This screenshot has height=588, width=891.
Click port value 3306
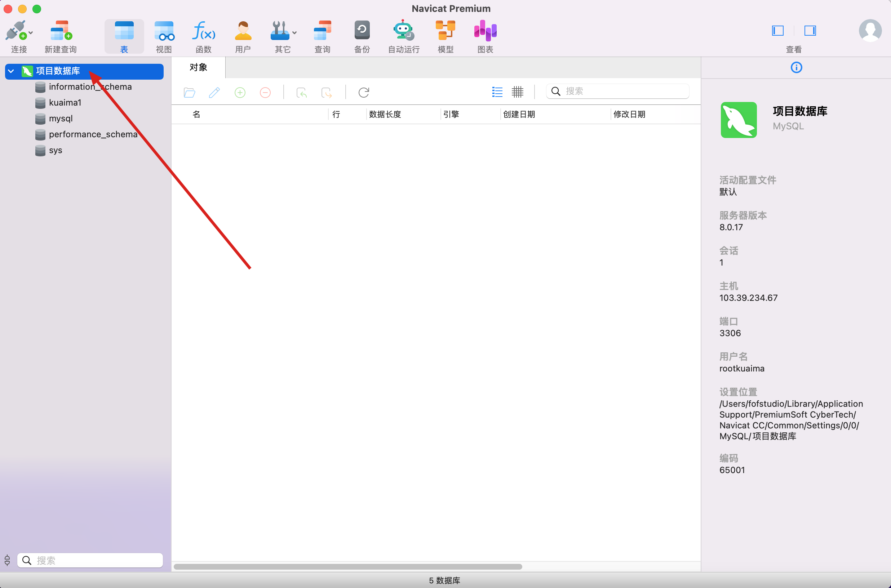[730, 333]
